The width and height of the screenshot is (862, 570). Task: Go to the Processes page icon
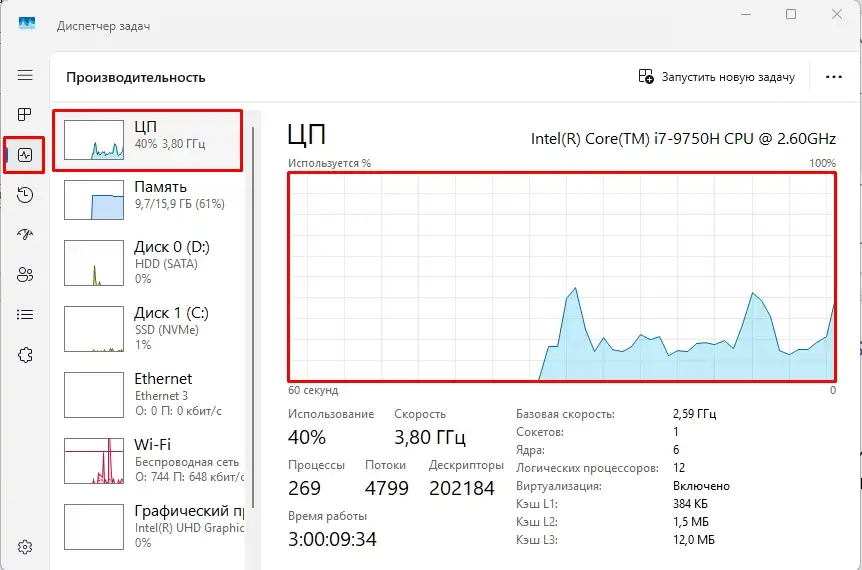pos(25,114)
